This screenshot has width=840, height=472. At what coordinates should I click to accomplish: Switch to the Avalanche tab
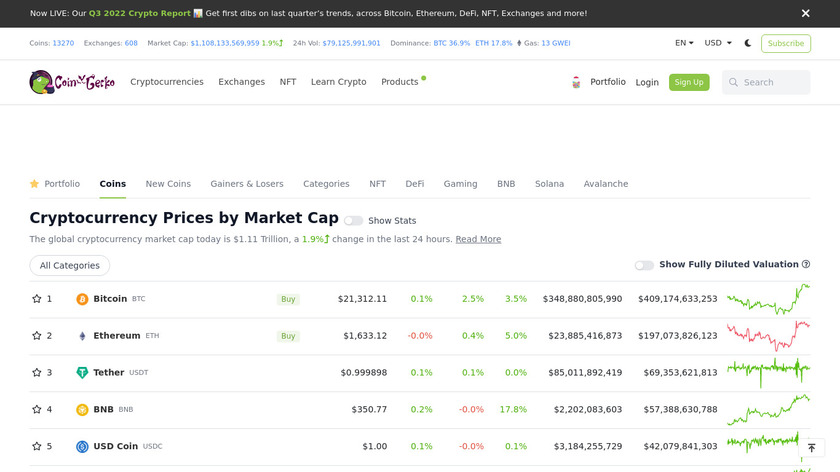tap(606, 184)
